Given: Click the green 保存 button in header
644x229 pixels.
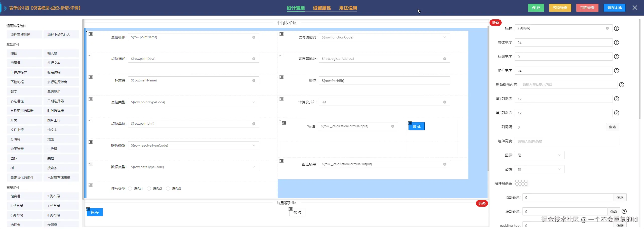Looking at the screenshot, I should [536, 8].
